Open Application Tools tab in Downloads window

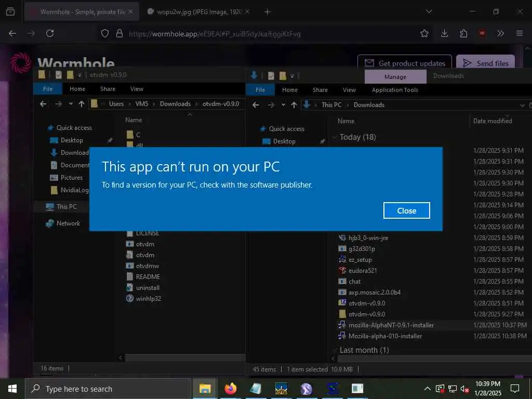395,90
